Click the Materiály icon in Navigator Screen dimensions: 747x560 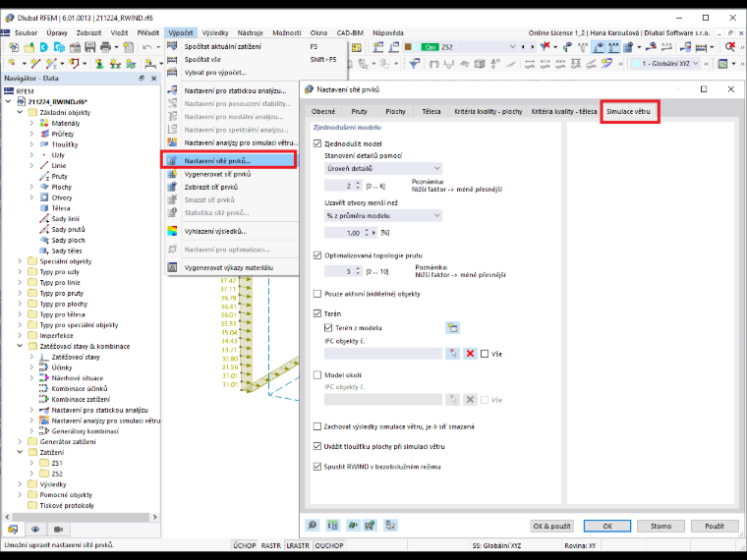(x=44, y=123)
